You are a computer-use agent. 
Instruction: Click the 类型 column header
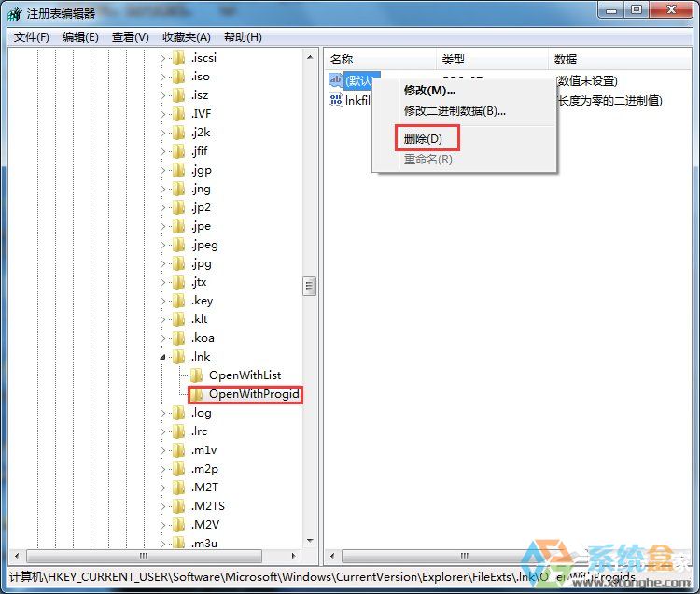[x=454, y=59]
